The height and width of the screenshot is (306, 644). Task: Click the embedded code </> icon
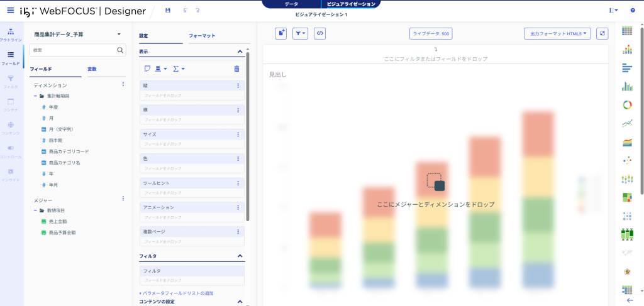319,34
